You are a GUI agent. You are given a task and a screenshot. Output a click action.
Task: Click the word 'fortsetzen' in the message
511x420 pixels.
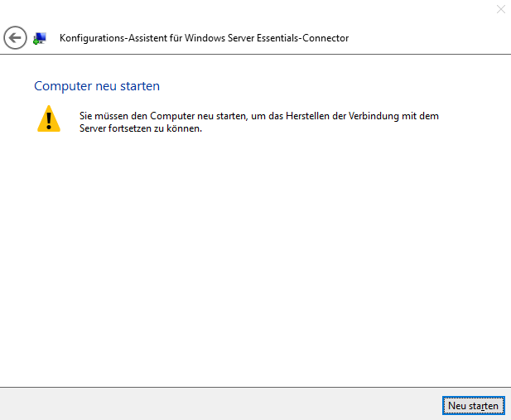pos(133,128)
